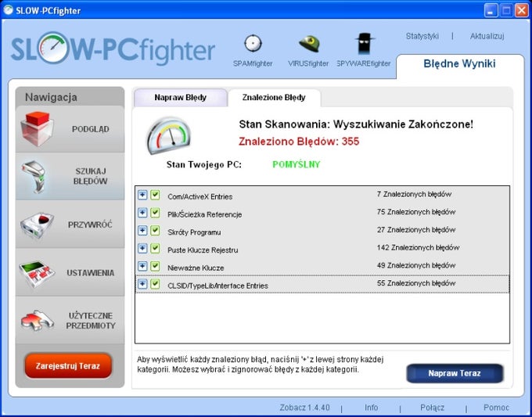Click the Napraw Teraz button

click(455, 373)
